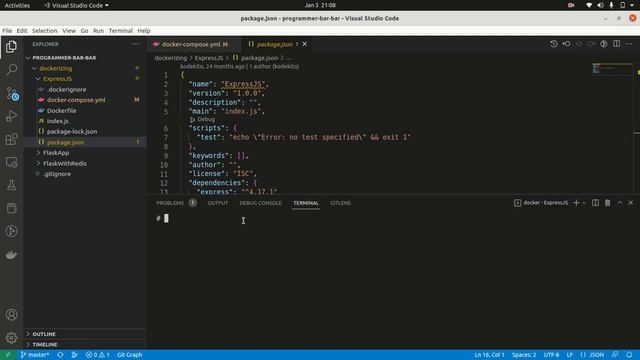640x360 pixels.
Task: Open the Search view in activity bar
Action: point(11,70)
